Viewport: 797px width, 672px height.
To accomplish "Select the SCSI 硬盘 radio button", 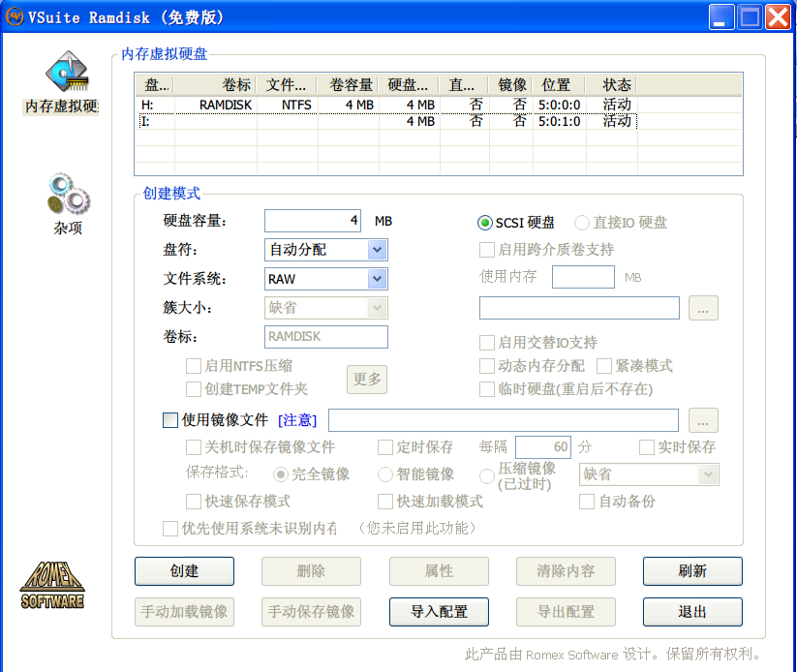I will 485,223.
